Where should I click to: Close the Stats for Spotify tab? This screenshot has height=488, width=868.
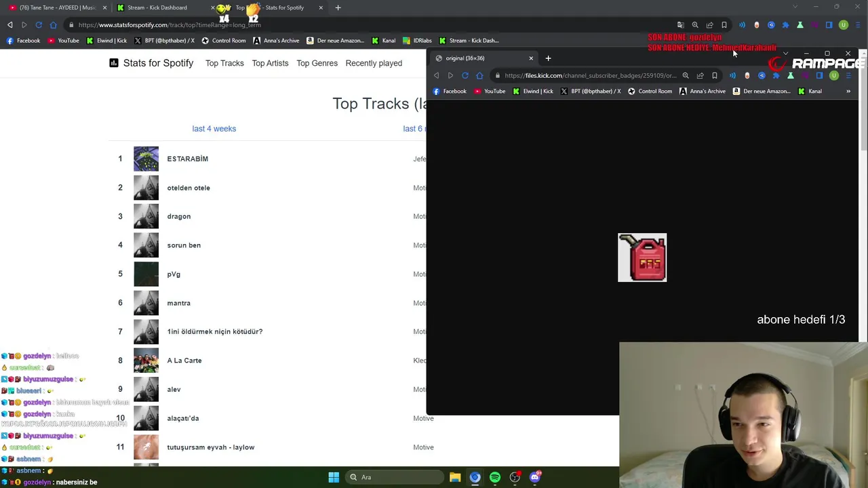(321, 7)
